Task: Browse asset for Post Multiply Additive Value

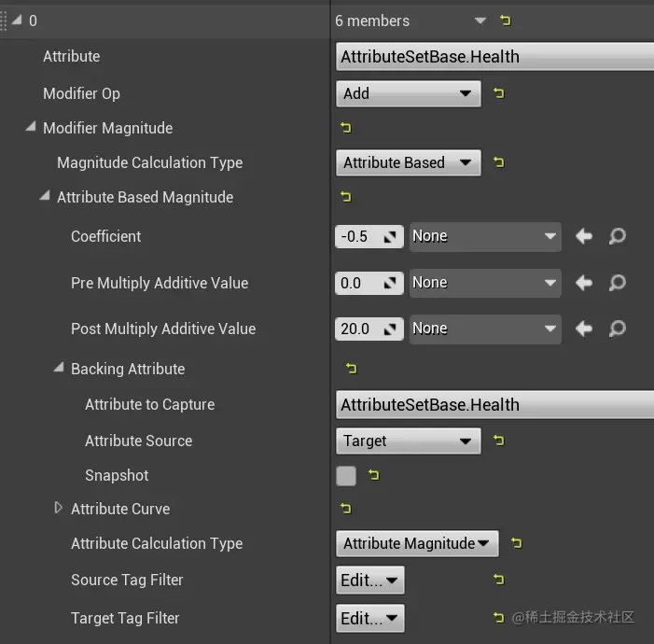Action: [x=617, y=329]
